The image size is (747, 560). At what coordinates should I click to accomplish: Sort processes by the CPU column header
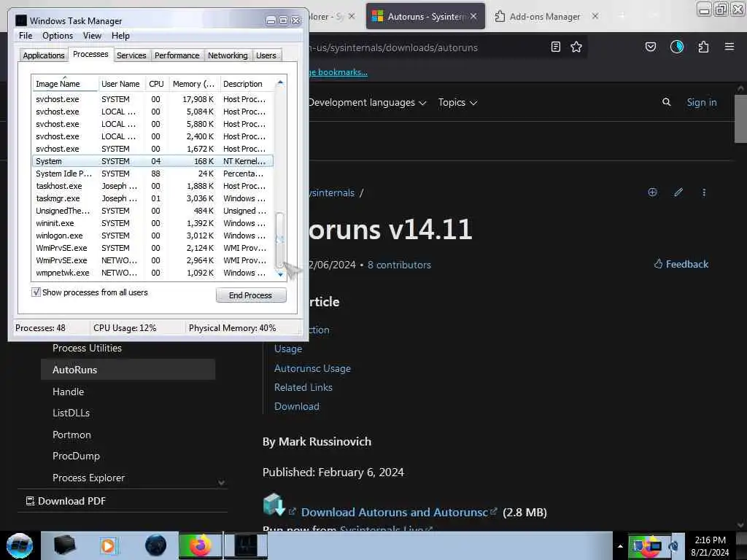(x=156, y=84)
